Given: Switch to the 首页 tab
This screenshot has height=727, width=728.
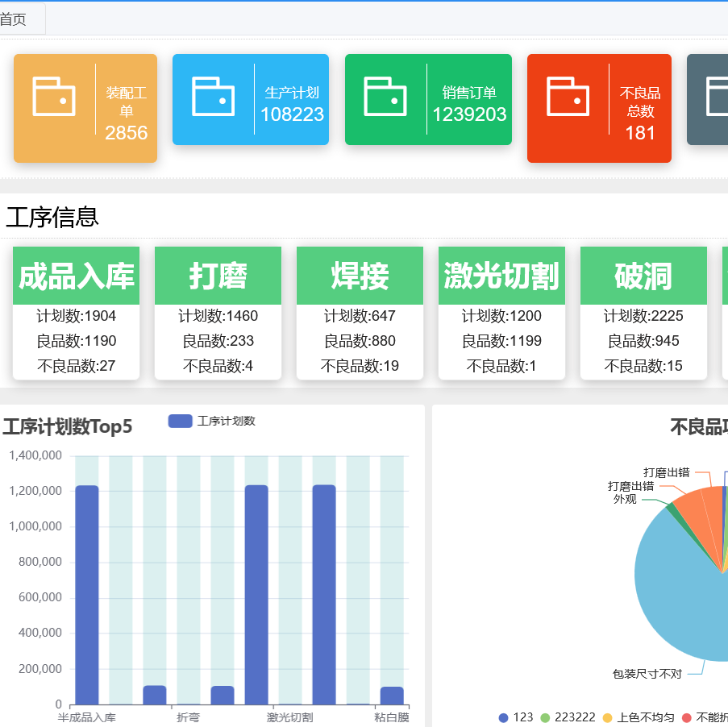Looking at the screenshot, I should point(13,18).
